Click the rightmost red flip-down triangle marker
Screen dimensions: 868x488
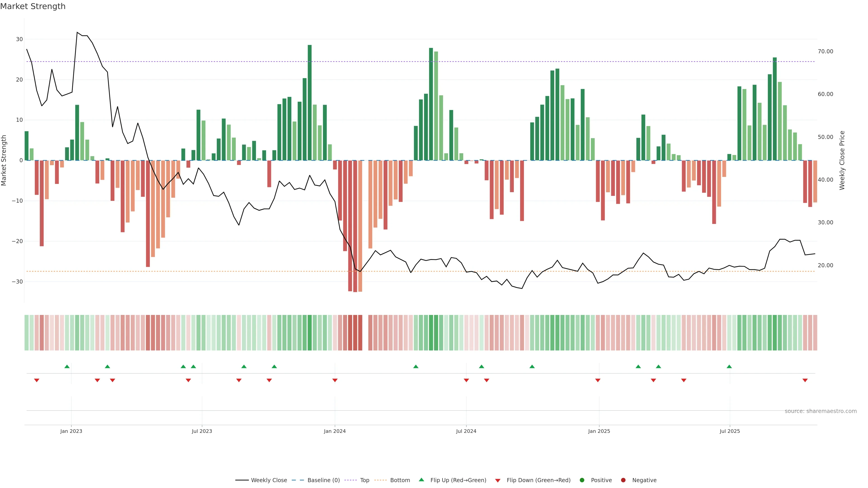[805, 380]
